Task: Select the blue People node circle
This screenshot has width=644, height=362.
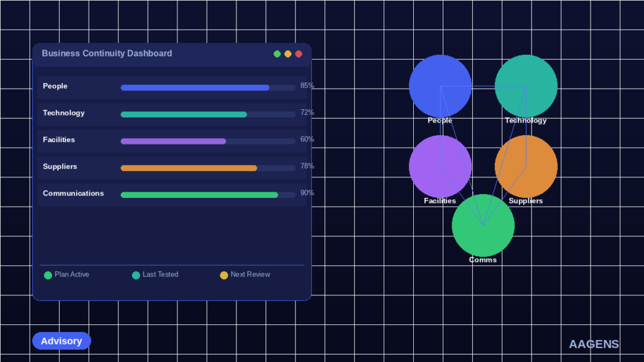Action: tap(440, 86)
